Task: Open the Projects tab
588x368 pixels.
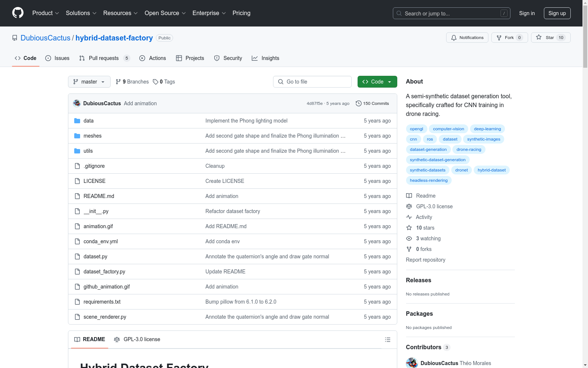Action: click(x=190, y=58)
